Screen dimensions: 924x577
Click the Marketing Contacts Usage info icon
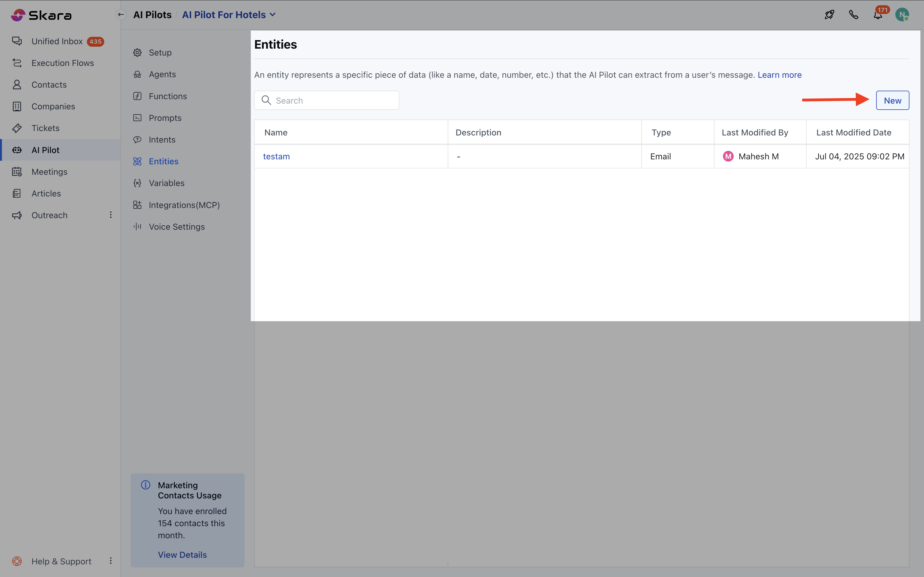(145, 485)
